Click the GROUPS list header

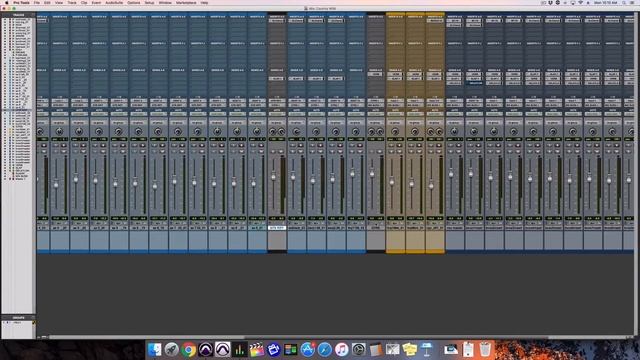pos(18,318)
